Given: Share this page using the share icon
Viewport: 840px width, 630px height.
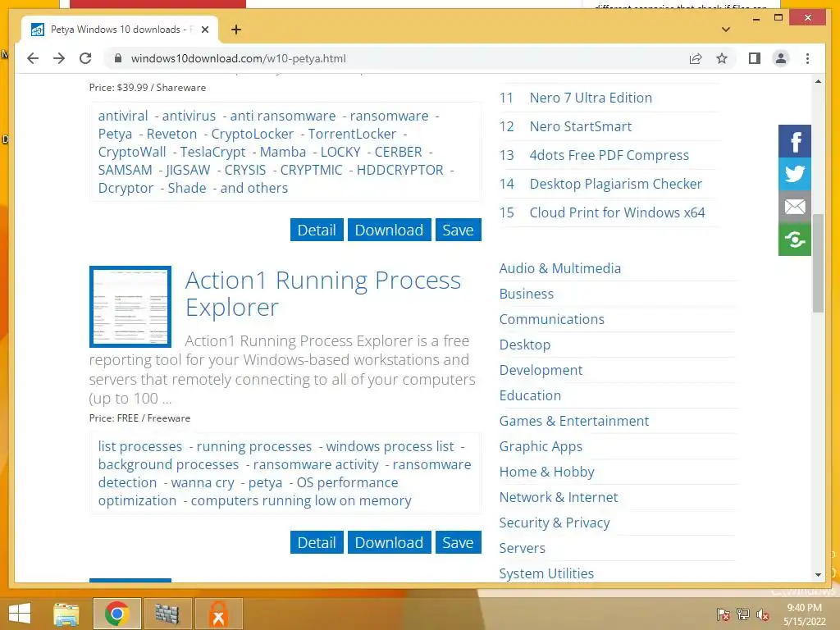Looking at the screenshot, I should pyautogui.click(x=696, y=58).
